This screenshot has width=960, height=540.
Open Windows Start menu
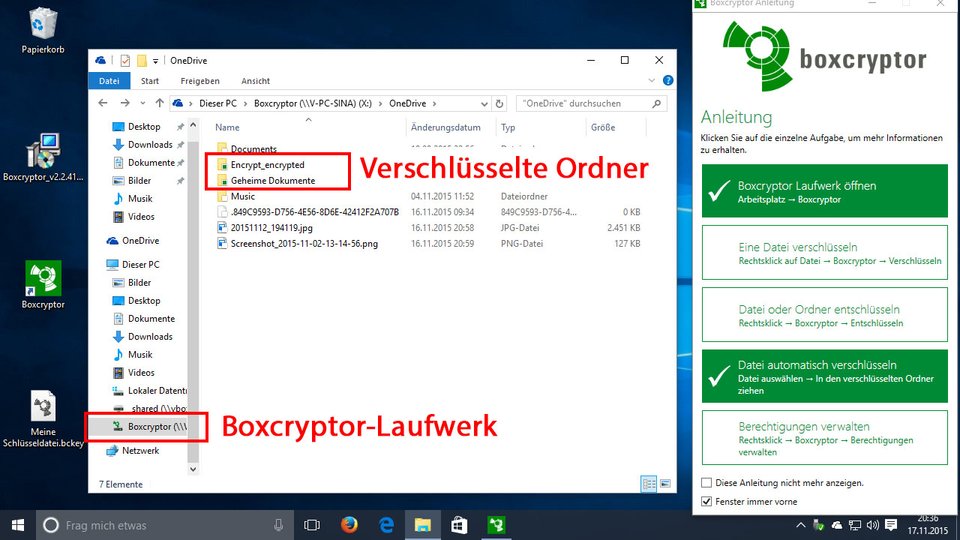18,525
